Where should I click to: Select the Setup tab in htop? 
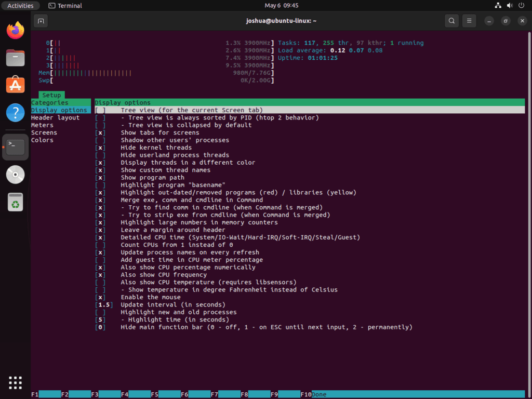(x=51, y=95)
